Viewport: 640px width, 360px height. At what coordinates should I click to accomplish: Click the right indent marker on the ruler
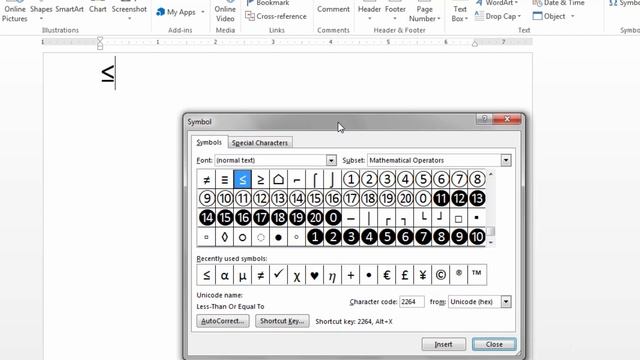(475, 43)
